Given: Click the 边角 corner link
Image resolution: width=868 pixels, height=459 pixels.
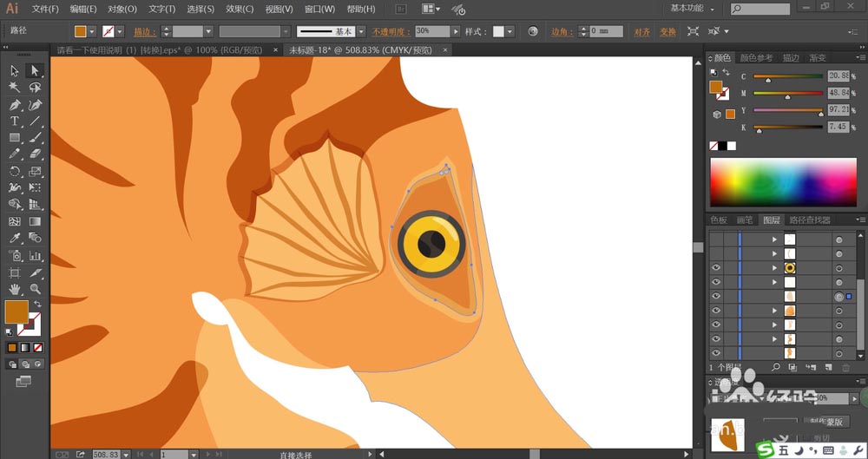Looking at the screenshot, I should 562,31.
